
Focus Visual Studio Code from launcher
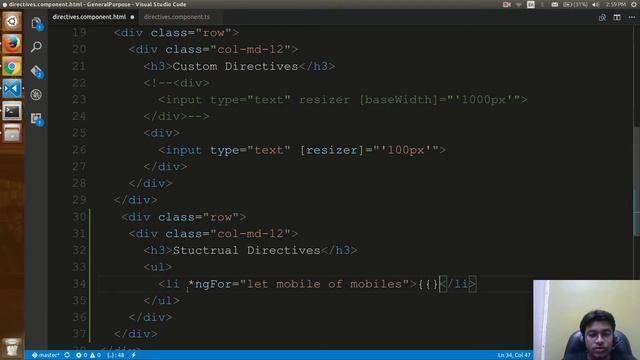coord(12,89)
